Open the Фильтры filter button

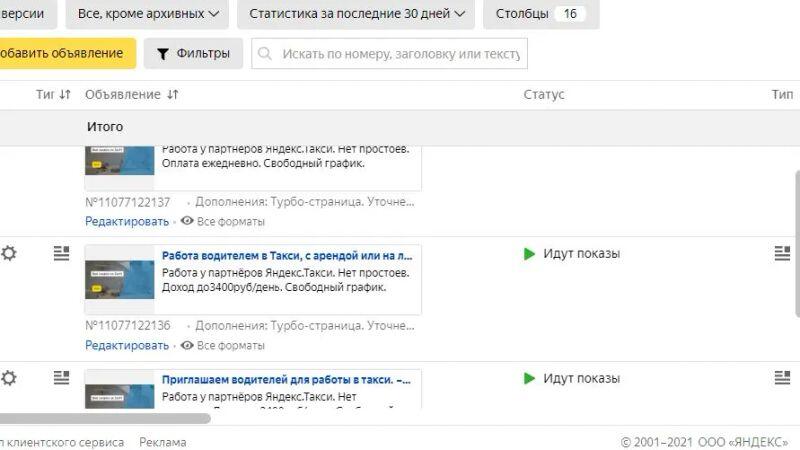(x=193, y=54)
